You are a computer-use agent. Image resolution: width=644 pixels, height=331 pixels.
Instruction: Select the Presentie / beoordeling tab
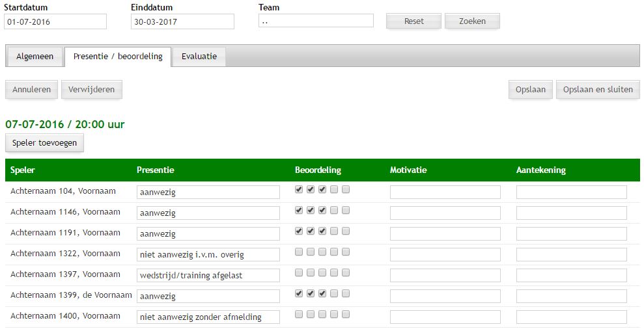coord(118,57)
